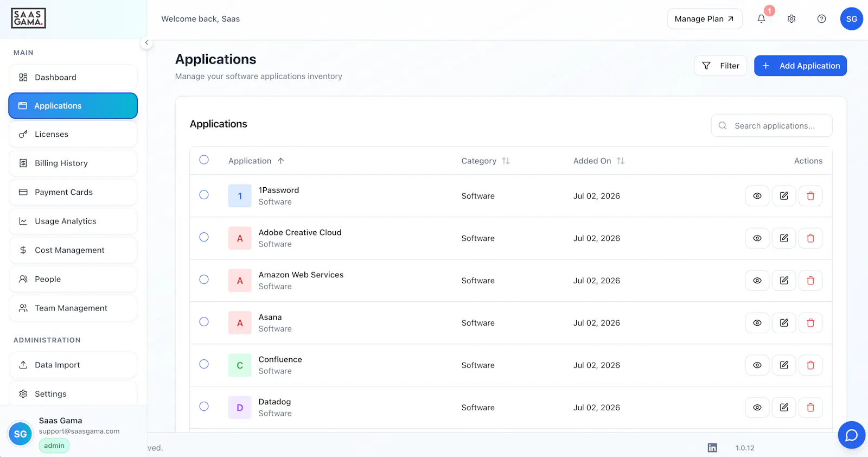Delete the Amazon Web Services entry
868x457 pixels.
[810, 281]
